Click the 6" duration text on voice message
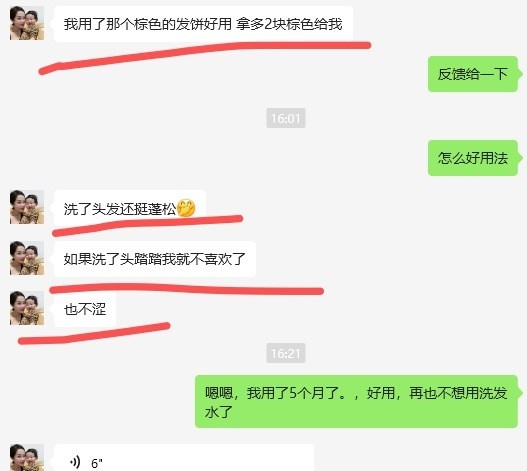The height and width of the screenshot is (471, 527). coord(97,463)
